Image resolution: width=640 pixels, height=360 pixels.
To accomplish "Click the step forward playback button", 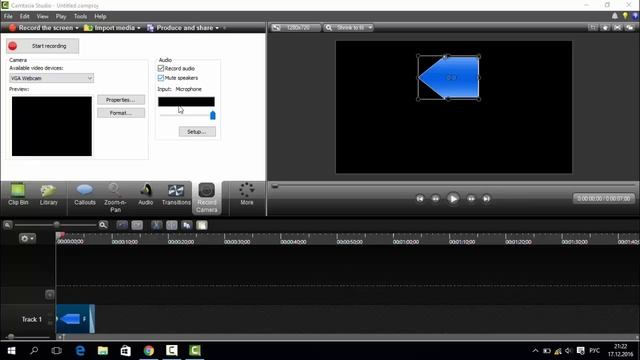I will [x=471, y=199].
